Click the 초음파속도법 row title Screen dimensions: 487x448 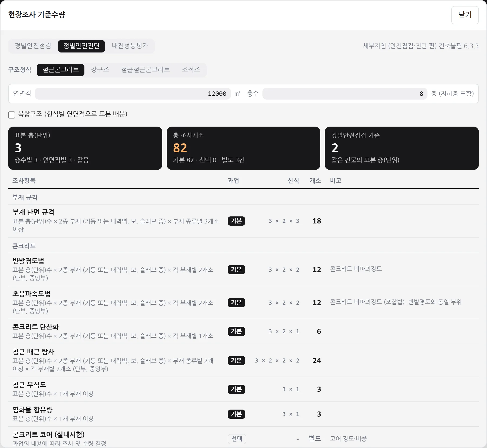pyautogui.click(x=31, y=294)
